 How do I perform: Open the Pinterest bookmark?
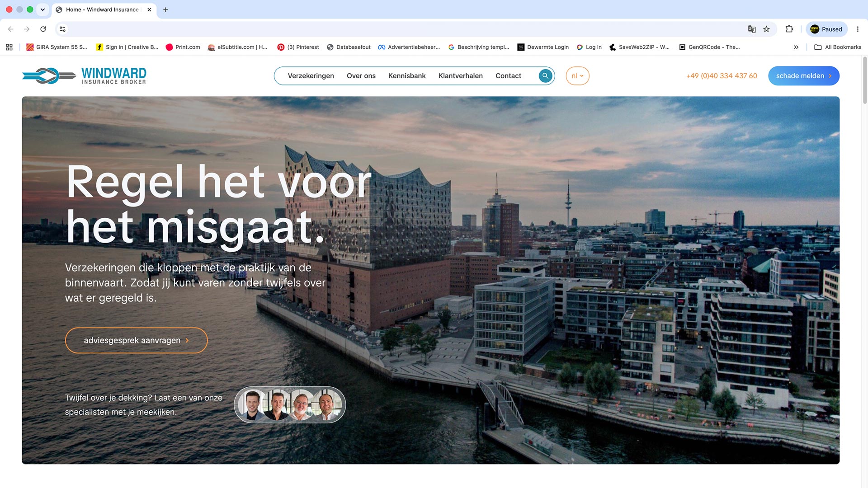click(298, 47)
